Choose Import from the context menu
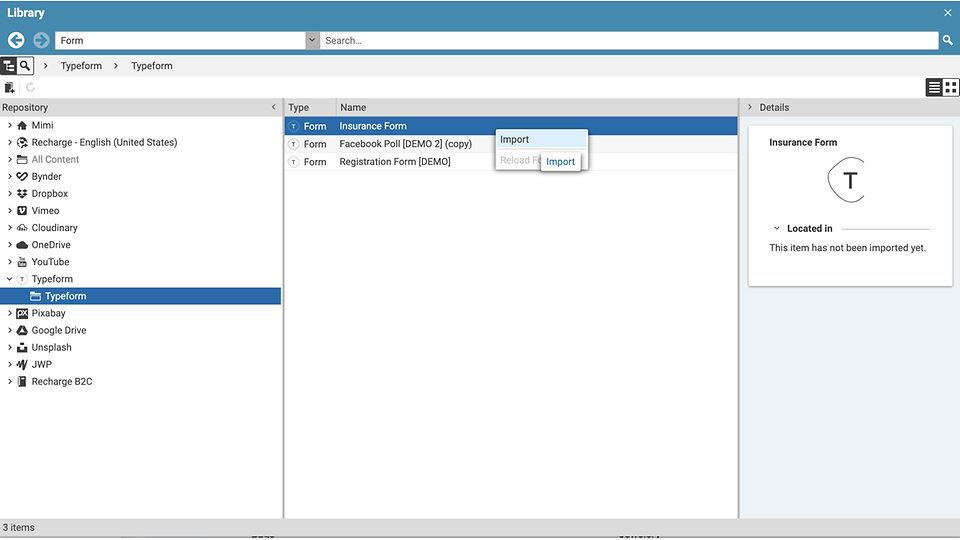960x540 pixels. [541, 140]
